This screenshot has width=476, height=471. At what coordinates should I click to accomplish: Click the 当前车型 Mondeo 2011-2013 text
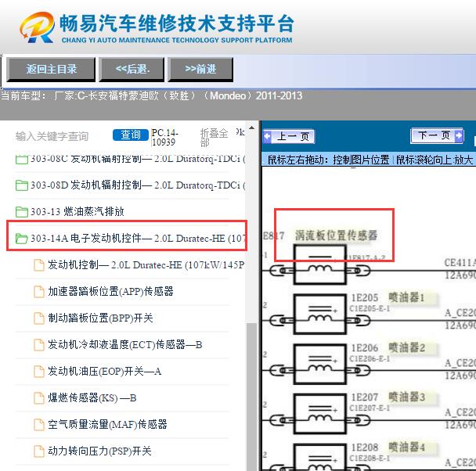click(151, 95)
